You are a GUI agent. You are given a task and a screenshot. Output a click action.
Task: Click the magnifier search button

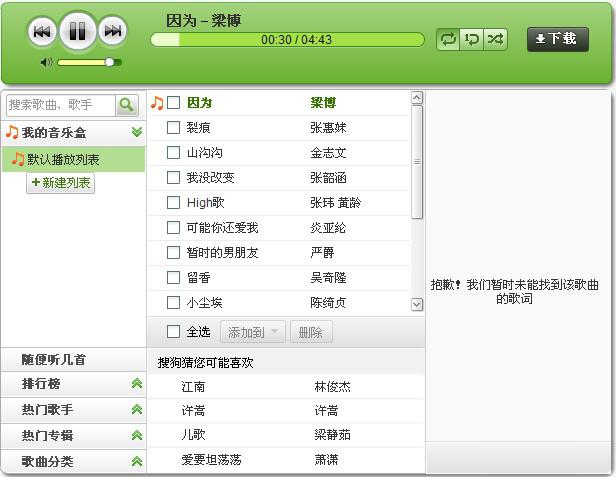click(126, 105)
